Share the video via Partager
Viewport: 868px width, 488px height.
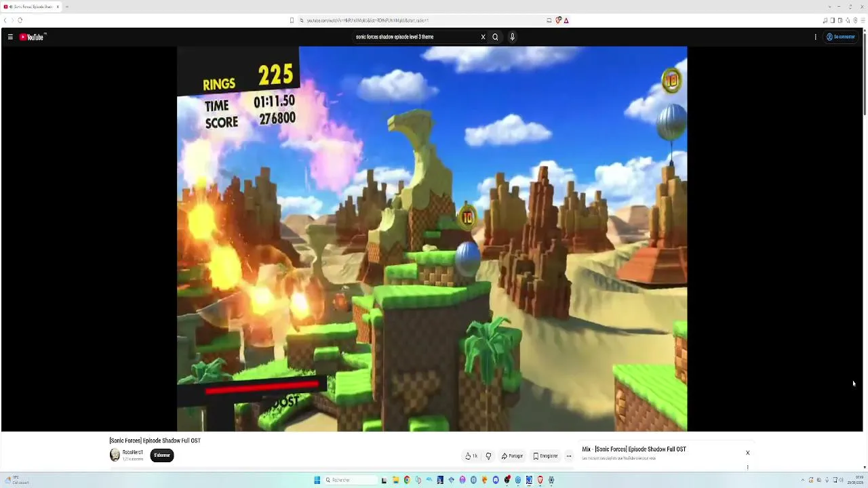point(512,456)
